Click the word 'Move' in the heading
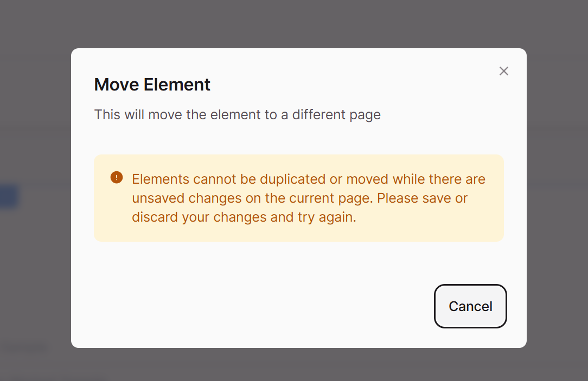This screenshot has height=381, width=588. click(117, 85)
